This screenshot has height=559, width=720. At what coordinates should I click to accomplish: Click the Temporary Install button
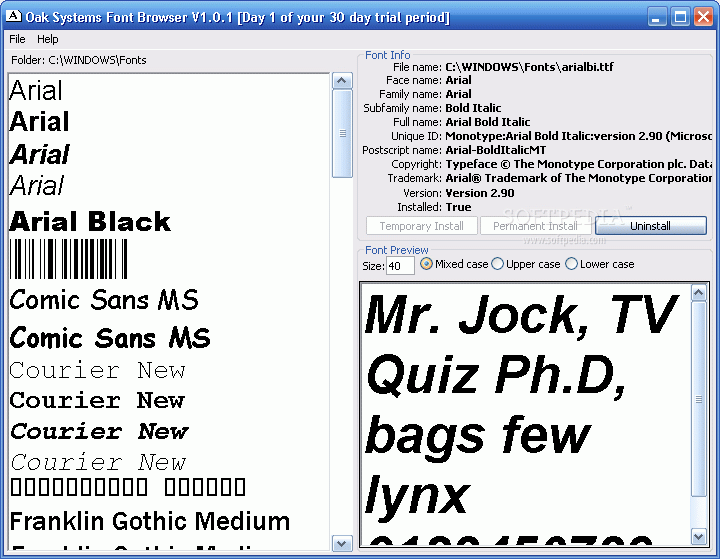422,226
